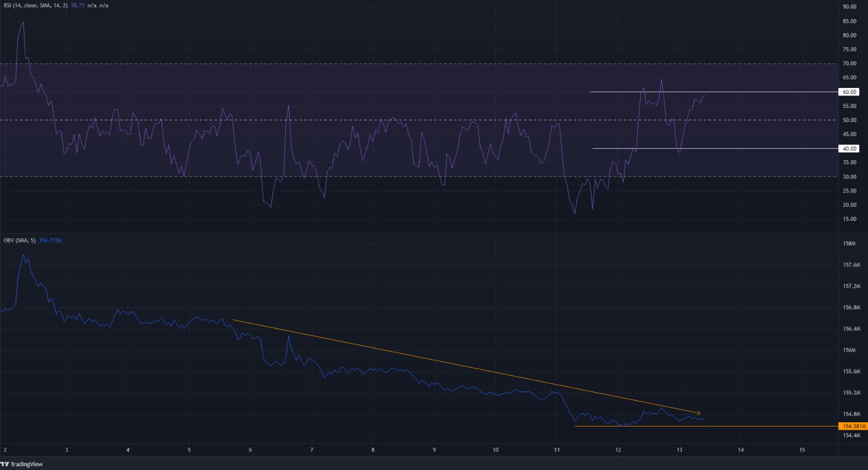Click the 158M label on OBV scale
The width and height of the screenshot is (868, 470).
[849, 244]
